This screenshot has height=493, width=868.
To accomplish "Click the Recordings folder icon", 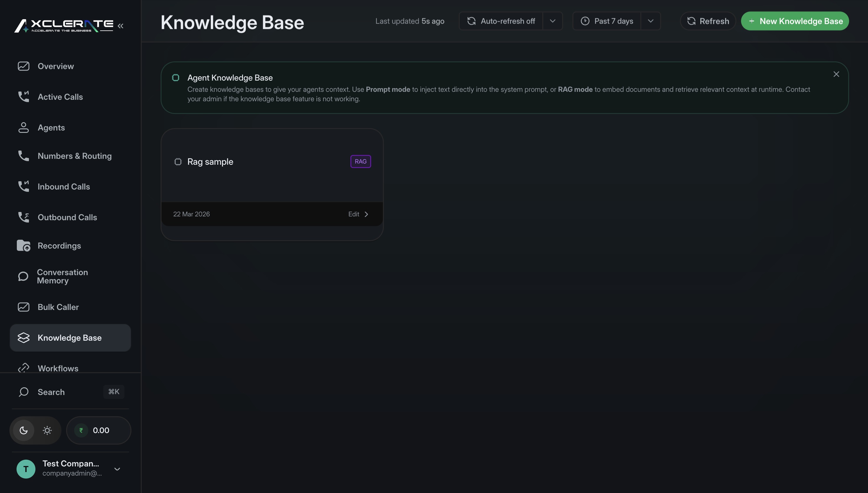I will [23, 246].
